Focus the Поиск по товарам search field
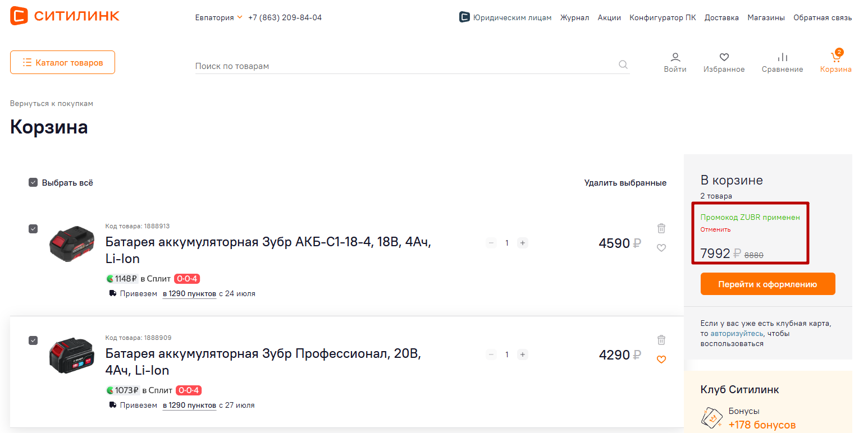This screenshot has height=433, width=868. (404, 66)
